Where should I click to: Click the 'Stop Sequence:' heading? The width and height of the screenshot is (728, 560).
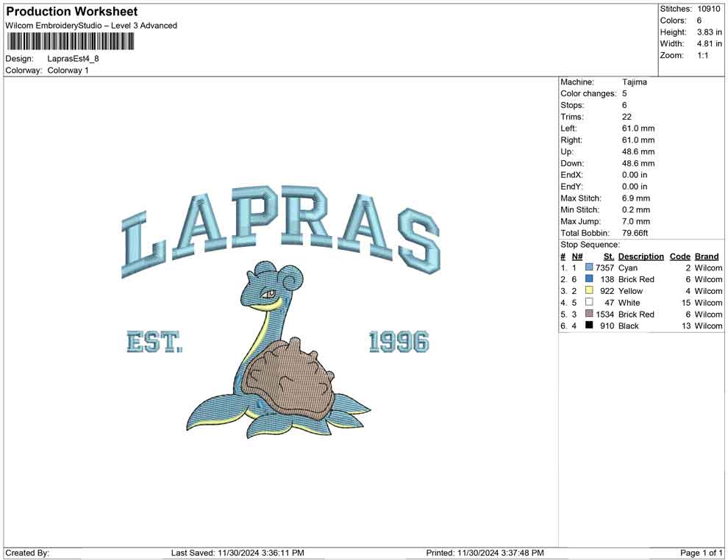point(590,245)
